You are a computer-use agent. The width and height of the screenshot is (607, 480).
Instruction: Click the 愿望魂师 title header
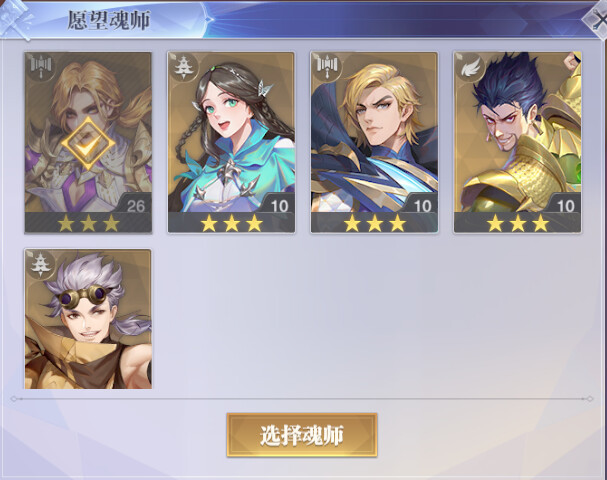[x=108, y=20]
